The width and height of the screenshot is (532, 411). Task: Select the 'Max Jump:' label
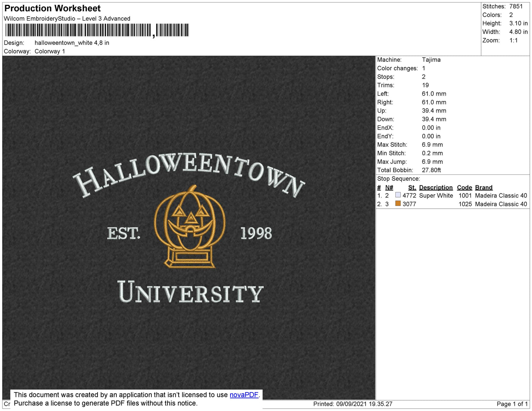[x=392, y=162]
